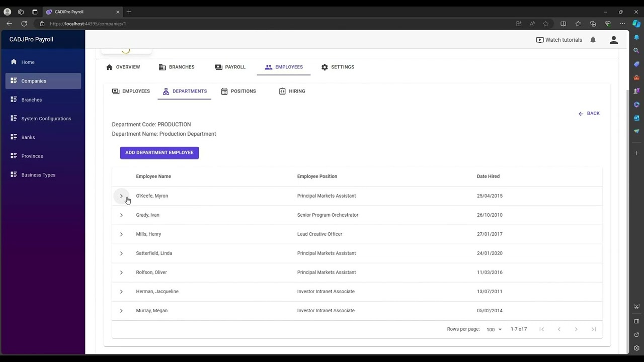Click the CADJPro Payroll title

31,39
